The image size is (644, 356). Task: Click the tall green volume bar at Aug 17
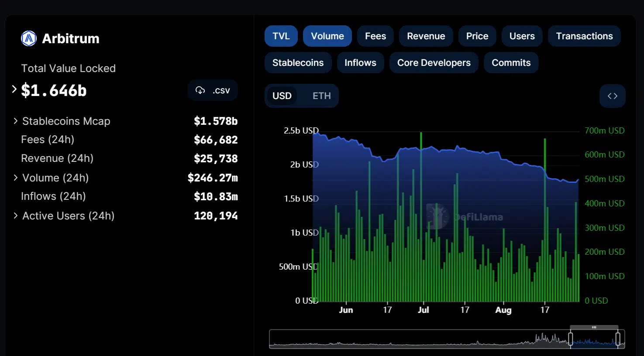pos(545,220)
